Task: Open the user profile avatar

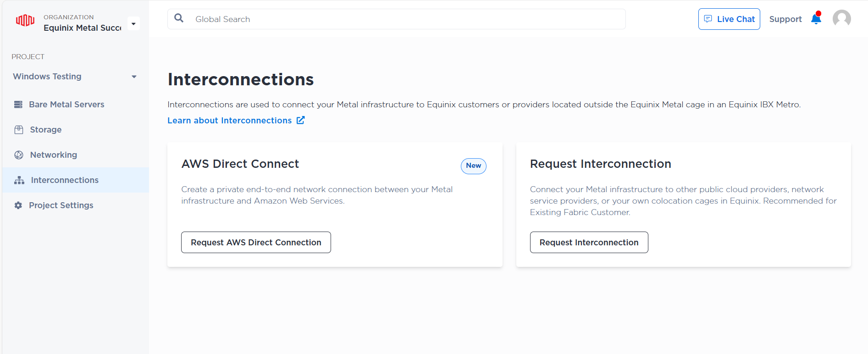Action: 841,19
